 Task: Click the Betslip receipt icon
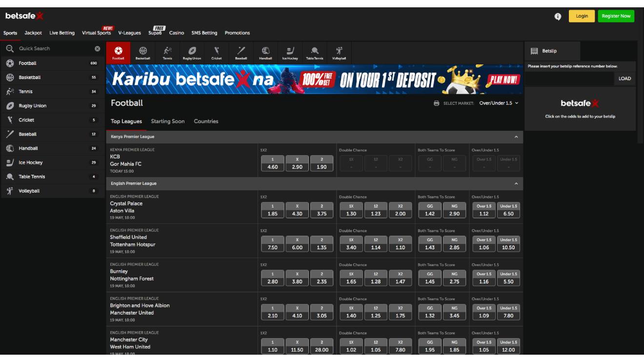click(534, 51)
